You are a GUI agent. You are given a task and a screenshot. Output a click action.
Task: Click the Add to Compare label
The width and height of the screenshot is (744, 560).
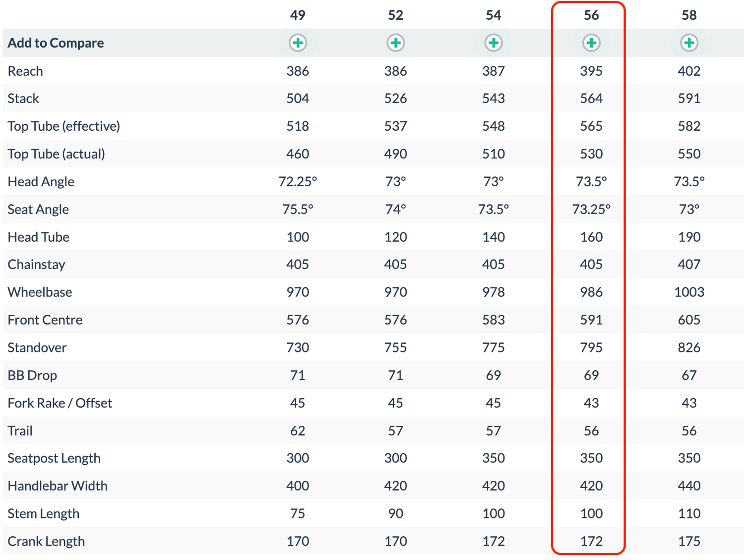tap(56, 43)
